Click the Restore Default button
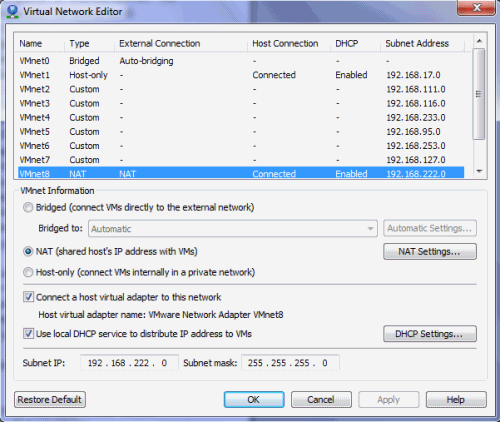This screenshot has height=422, width=500. point(50,399)
